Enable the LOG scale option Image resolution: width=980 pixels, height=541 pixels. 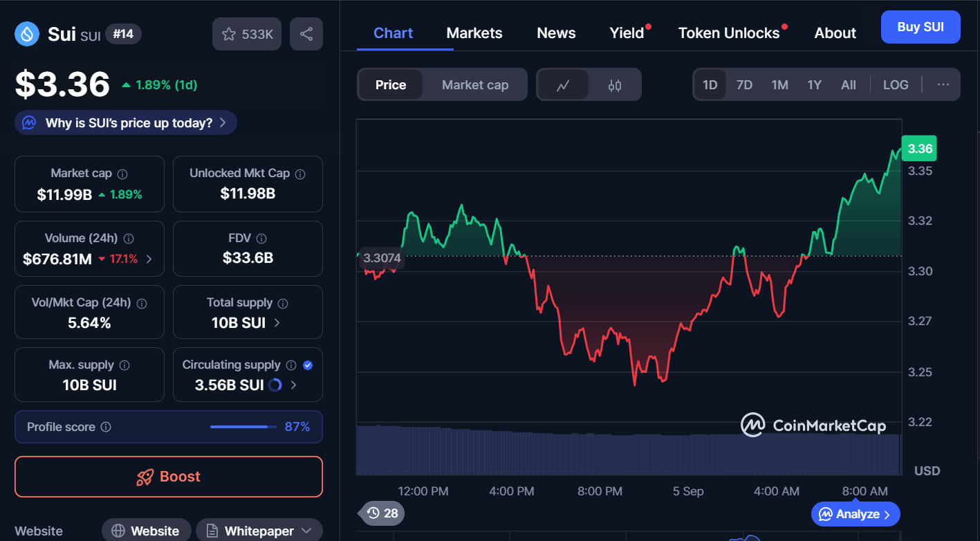(x=896, y=85)
